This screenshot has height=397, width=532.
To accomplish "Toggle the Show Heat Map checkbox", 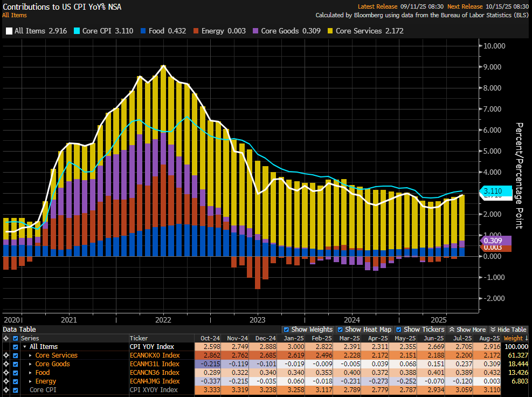I will click(340, 330).
